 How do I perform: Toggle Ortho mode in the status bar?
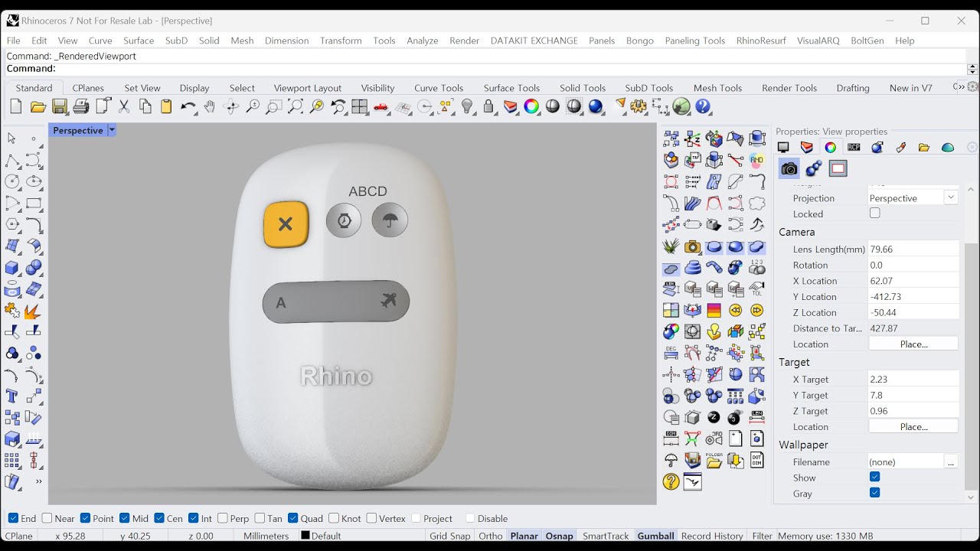[491, 536]
